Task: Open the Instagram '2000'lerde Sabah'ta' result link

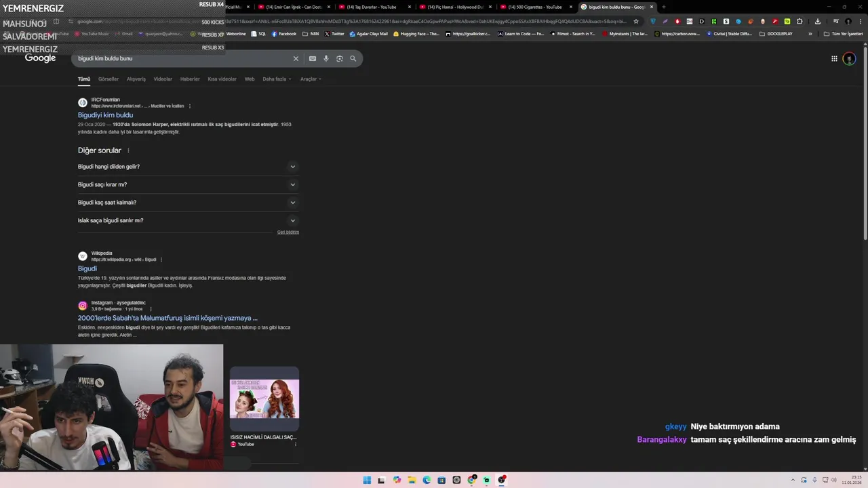Action: tap(167, 318)
